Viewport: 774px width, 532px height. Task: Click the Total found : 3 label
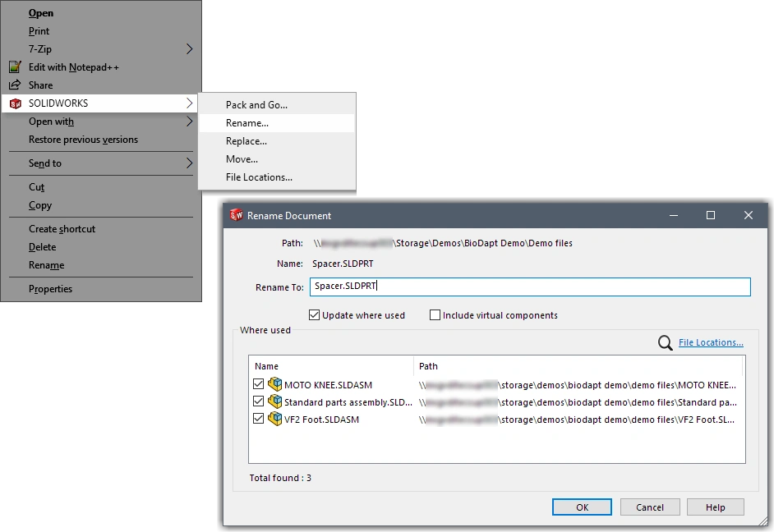coord(280,478)
